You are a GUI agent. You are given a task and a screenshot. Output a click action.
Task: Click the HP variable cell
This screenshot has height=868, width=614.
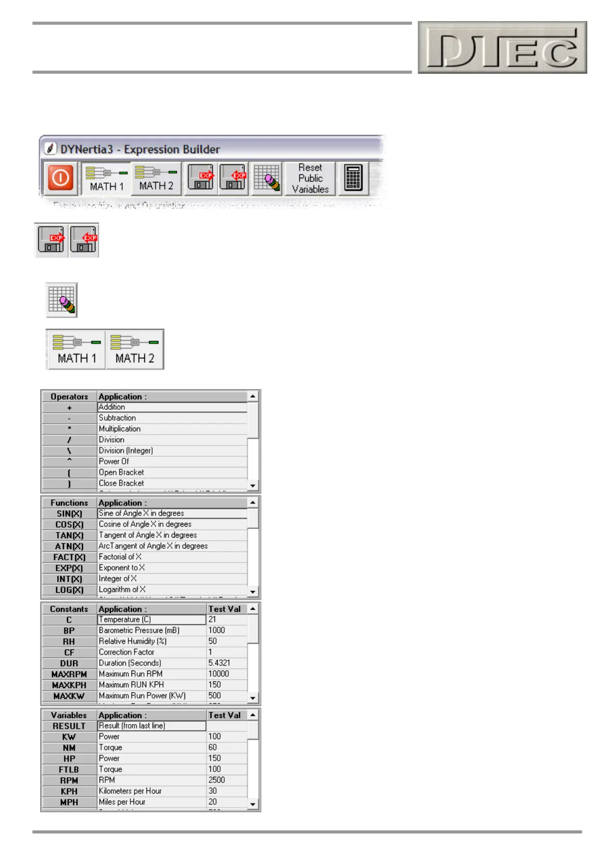click(69, 759)
